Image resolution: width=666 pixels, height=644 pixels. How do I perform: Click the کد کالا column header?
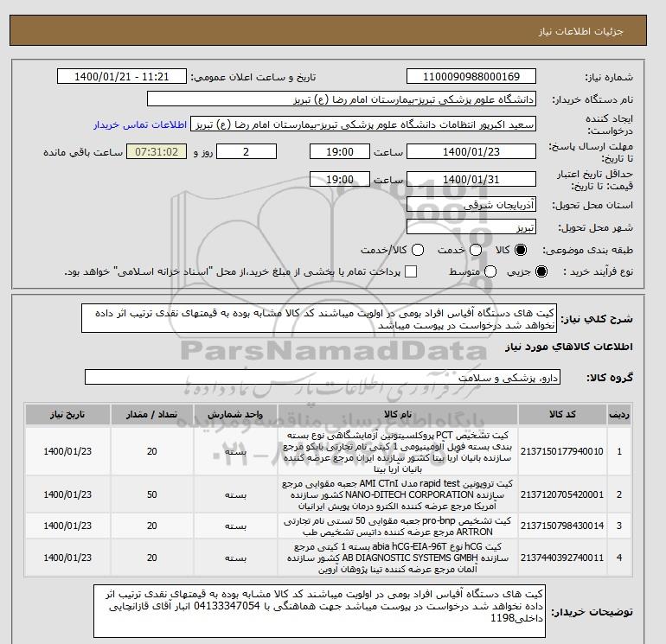(x=562, y=414)
